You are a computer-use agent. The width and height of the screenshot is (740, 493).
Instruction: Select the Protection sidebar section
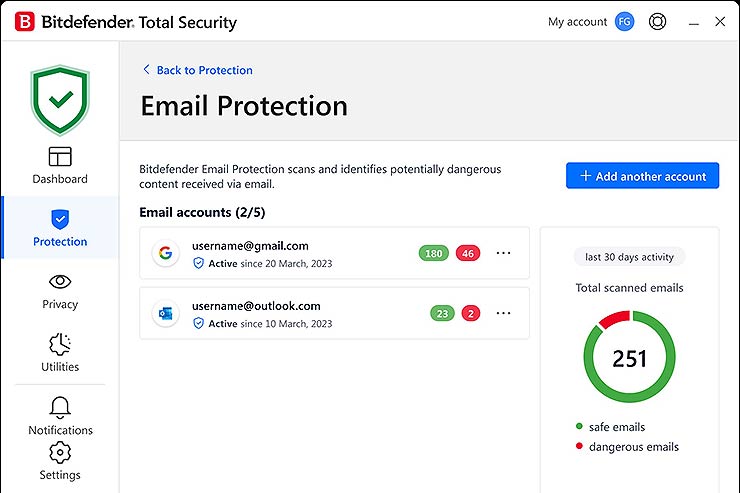tap(60, 228)
